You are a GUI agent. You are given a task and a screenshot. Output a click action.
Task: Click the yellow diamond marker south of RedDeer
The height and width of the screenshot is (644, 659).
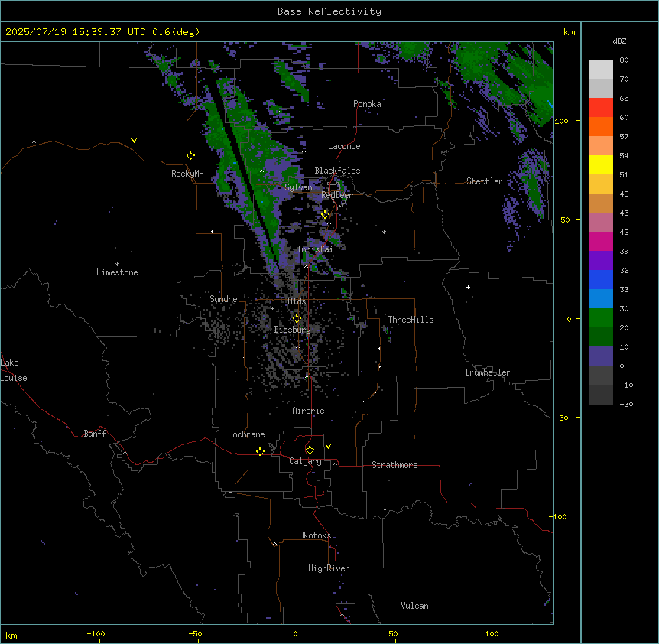pos(325,215)
